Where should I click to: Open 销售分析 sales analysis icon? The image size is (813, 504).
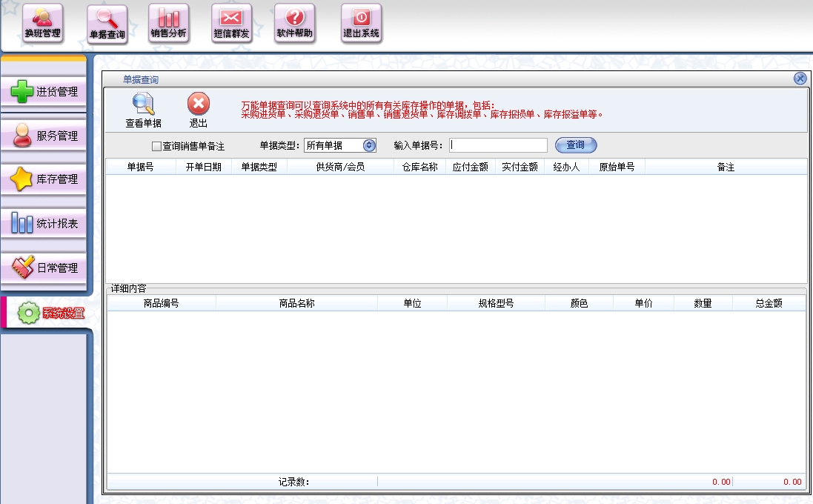(x=168, y=24)
